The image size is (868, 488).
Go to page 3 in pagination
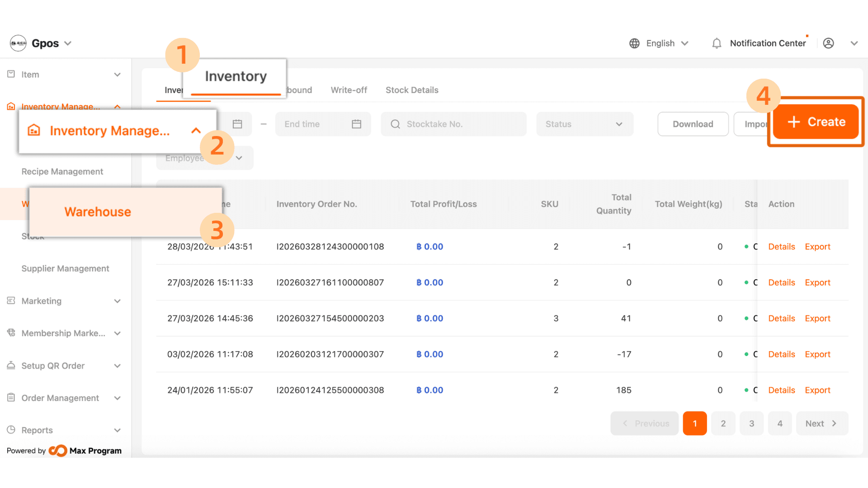[751, 423]
